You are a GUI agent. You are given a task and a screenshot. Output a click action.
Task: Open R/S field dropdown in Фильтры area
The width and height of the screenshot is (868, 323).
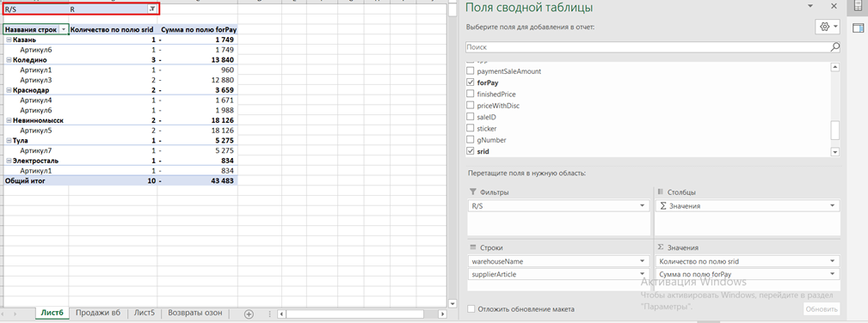642,206
